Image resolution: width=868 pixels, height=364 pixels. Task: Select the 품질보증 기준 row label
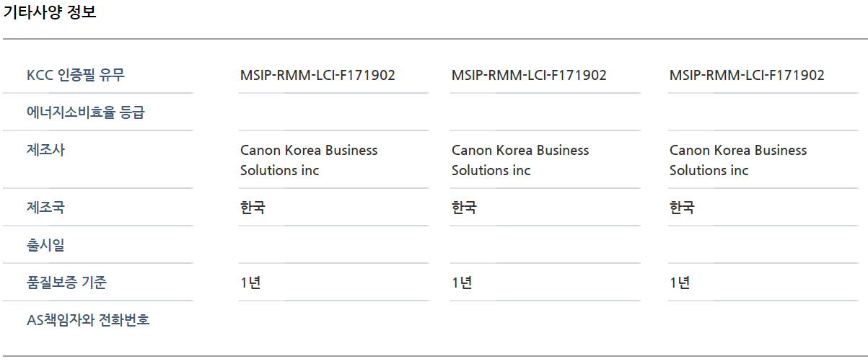(x=66, y=283)
